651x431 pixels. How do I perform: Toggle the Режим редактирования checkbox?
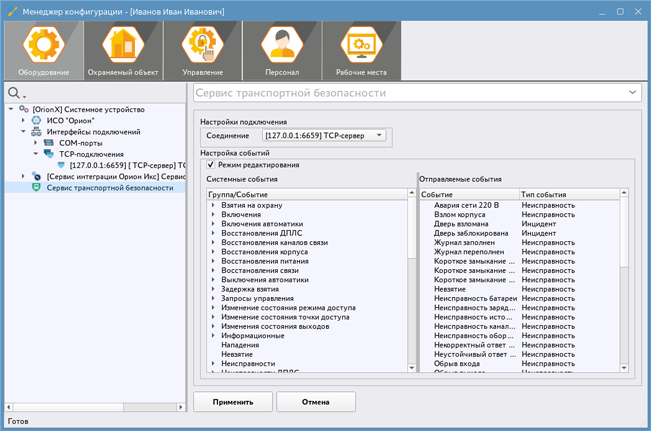(x=210, y=165)
